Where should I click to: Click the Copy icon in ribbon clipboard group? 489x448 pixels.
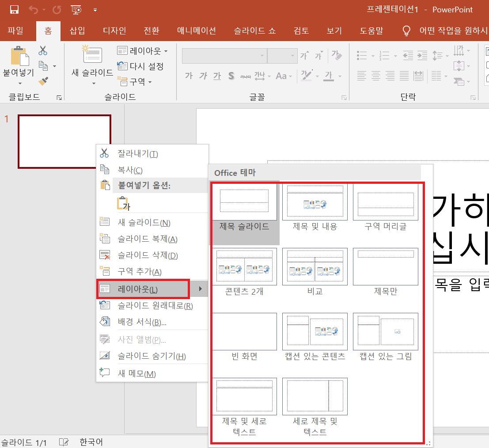(43, 66)
